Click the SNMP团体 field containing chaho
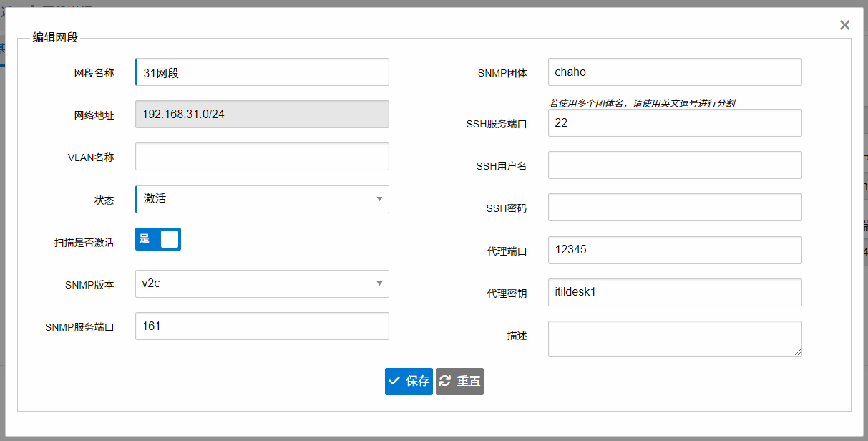The height and width of the screenshot is (441, 868). click(x=675, y=72)
